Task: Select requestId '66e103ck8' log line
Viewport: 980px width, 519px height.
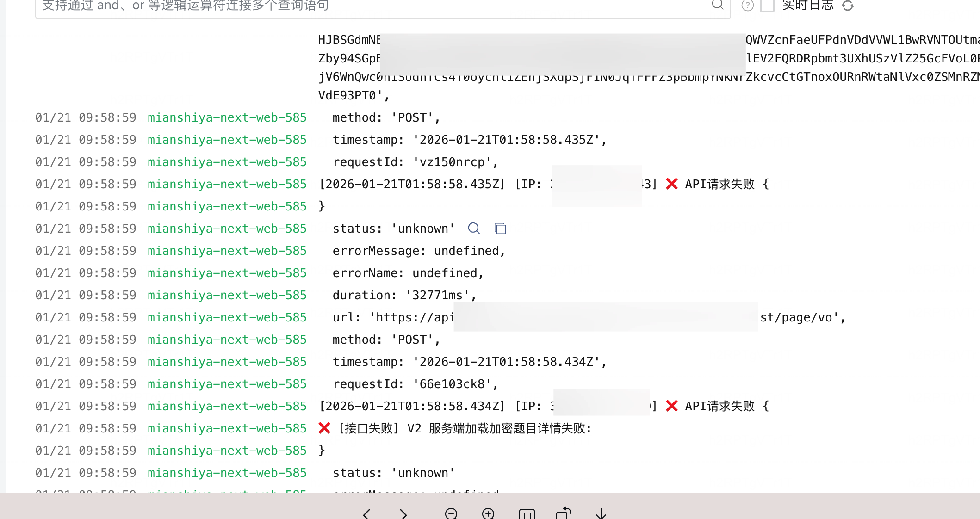Action: [x=415, y=384]
